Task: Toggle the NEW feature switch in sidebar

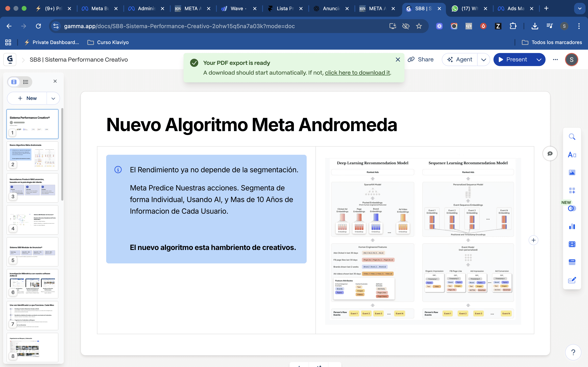Action: (x=572, y=209)
